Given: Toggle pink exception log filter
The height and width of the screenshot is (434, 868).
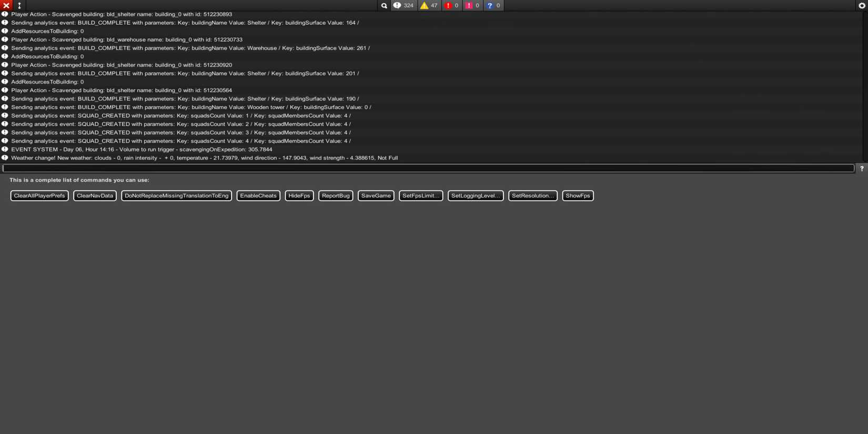Looking at the screenshot, I should click(x=472, y=5).
